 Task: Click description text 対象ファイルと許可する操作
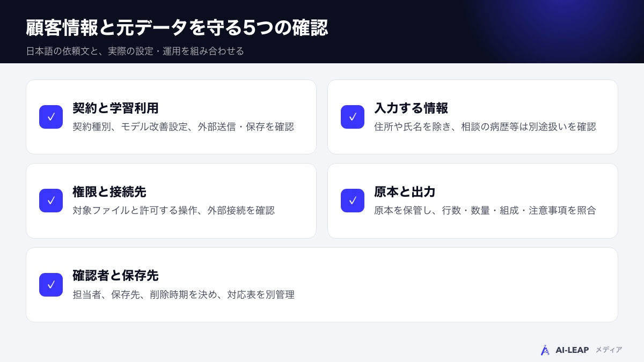coord(173,211)
